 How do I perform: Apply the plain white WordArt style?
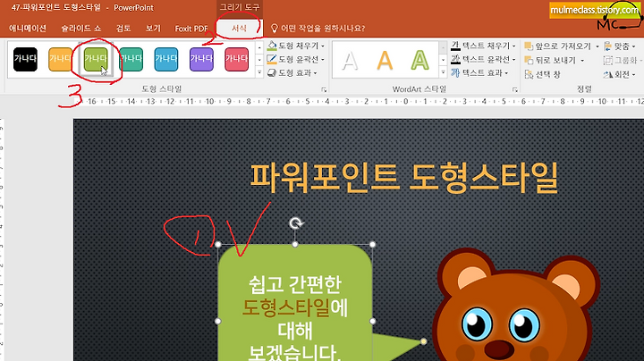[350, 61]
